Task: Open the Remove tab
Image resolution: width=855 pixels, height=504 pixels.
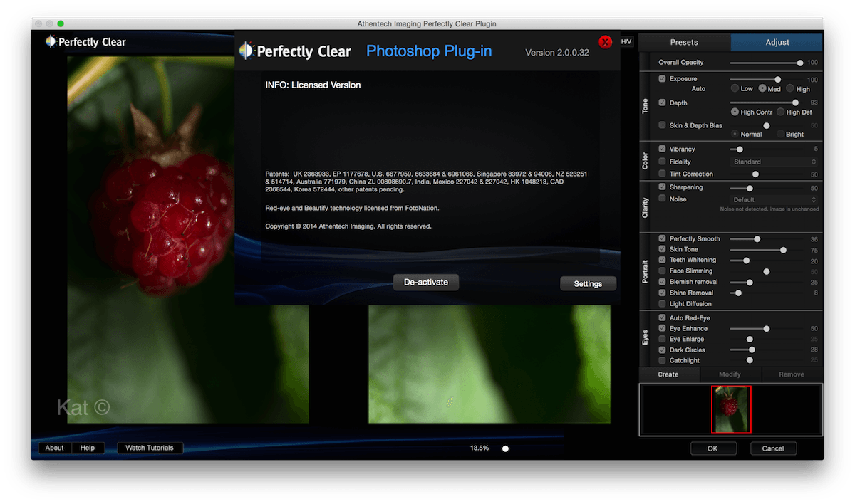Action: tap(792, 374)
